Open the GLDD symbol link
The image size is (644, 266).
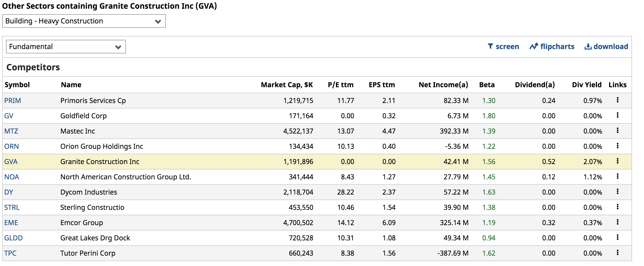point(13,238)
